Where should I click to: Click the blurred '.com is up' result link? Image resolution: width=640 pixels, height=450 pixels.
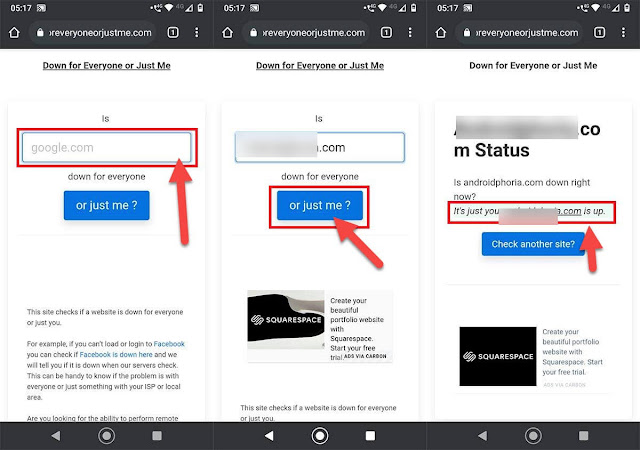click(540, 211)
